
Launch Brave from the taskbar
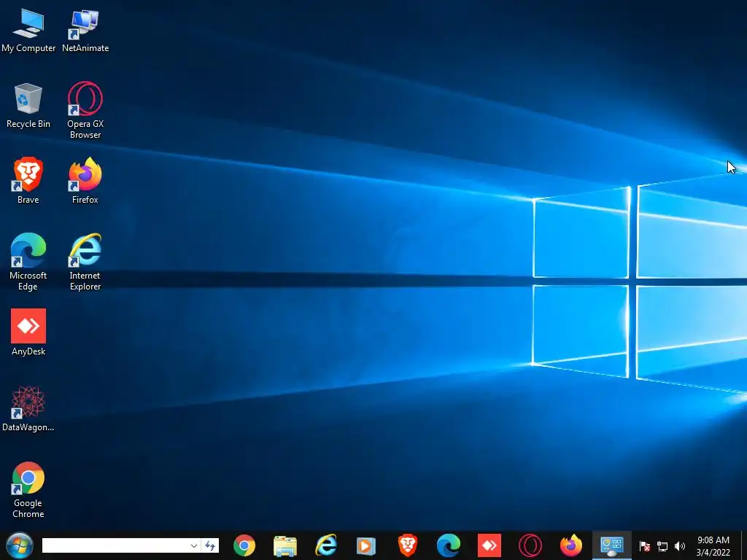[407, 545]
